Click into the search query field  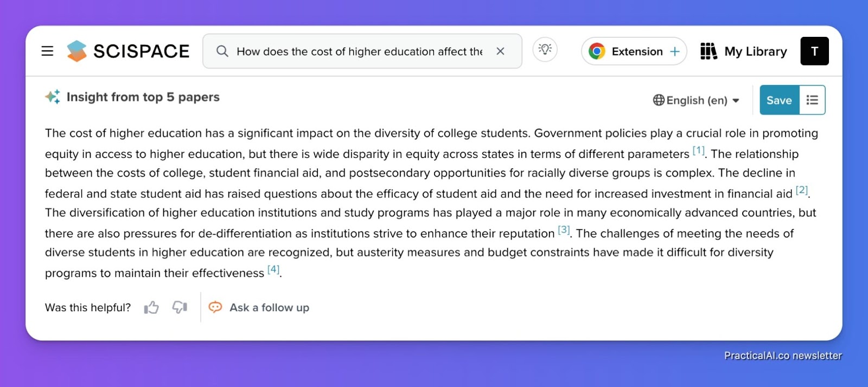pos(359,51)
